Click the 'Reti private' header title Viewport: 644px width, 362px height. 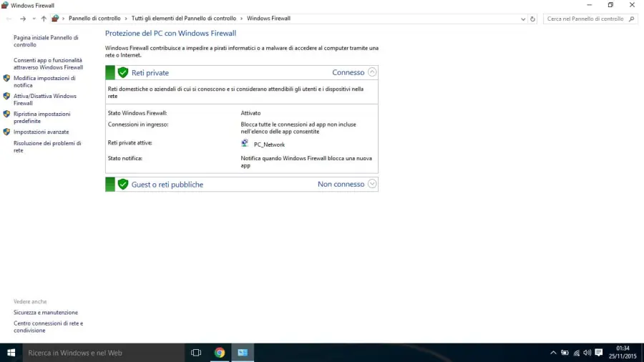point(150,73)
